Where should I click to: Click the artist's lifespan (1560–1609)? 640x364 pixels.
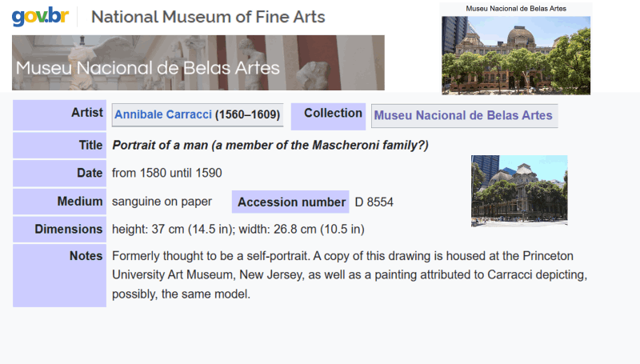pyautogui.click(x=247, y=115)
